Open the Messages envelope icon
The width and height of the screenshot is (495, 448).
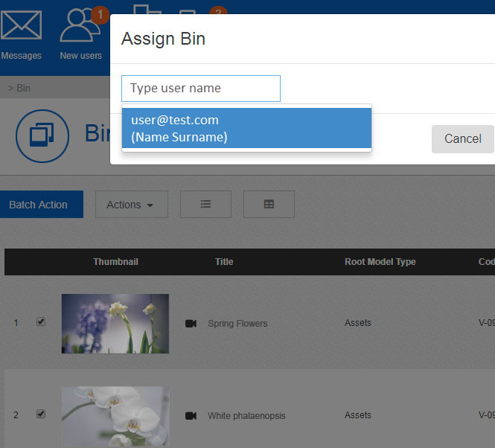click(x=21, y=27)
